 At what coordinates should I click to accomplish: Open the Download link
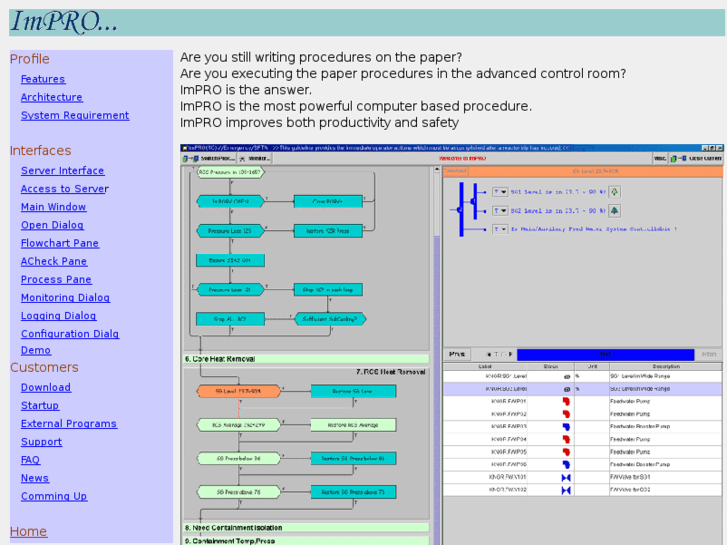(x=46, y=387)
